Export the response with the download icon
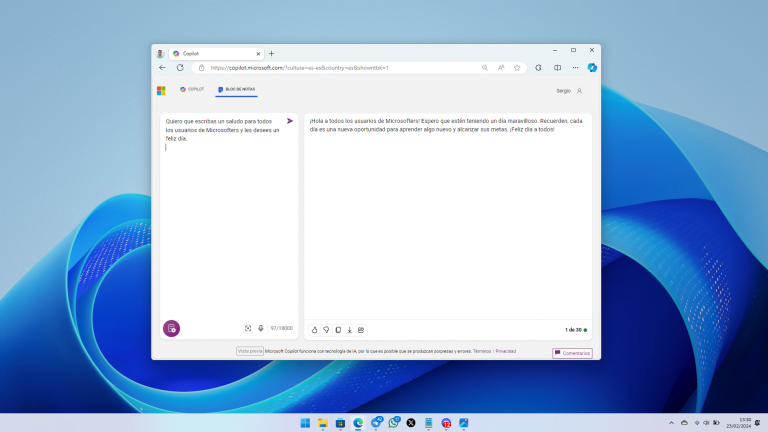768x432 pixels. (350, 330)
